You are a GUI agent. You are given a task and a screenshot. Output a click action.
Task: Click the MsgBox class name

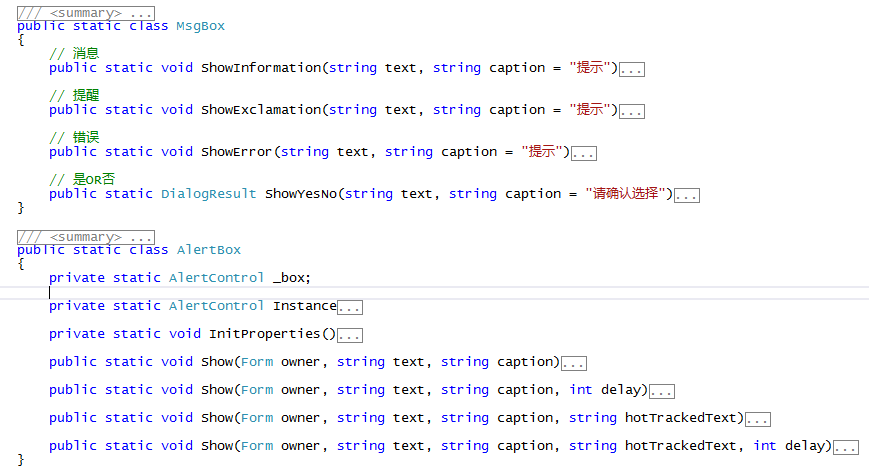pyautogui.click(x=201, y=26)
